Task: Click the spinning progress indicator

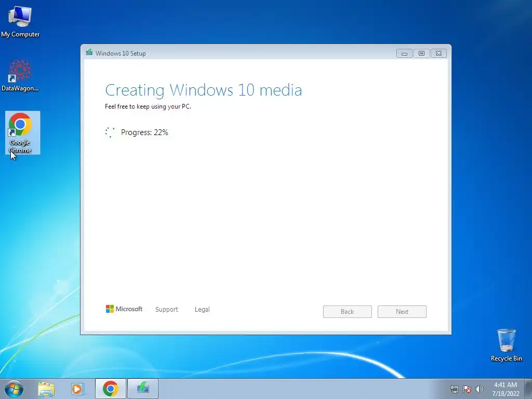Action: pos(110,132)
